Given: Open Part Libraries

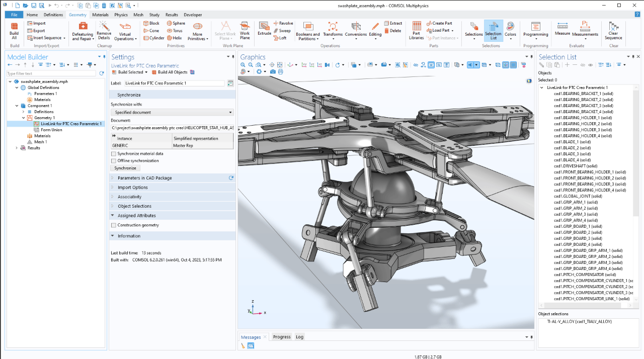Looking at the screenshot, I should pyautogui.click(x=416, y=31).
